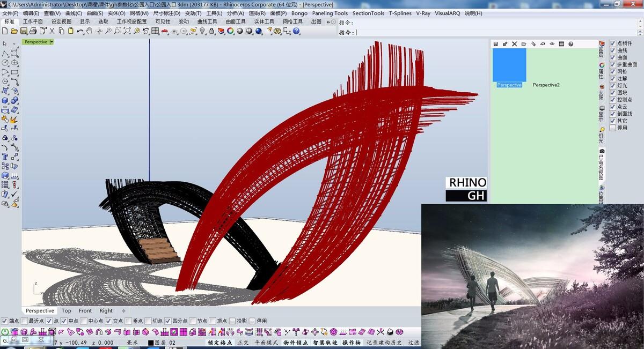The image size is (644, 349).
Task: Open the 文件(F) menu
Action: point(11,13)
